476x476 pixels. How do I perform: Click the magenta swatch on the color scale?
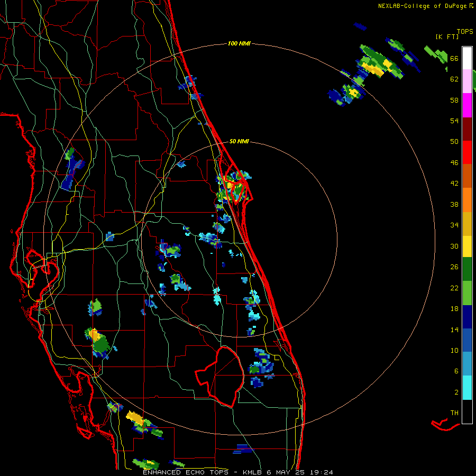pyautogui.click(x=467, y=105)
